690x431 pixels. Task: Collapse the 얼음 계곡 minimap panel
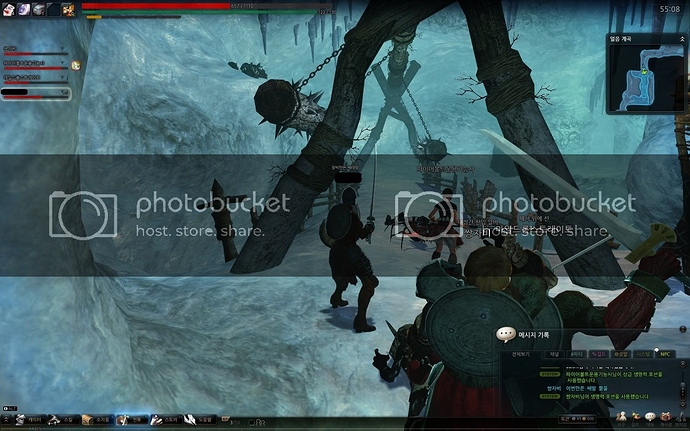point(682,39)
